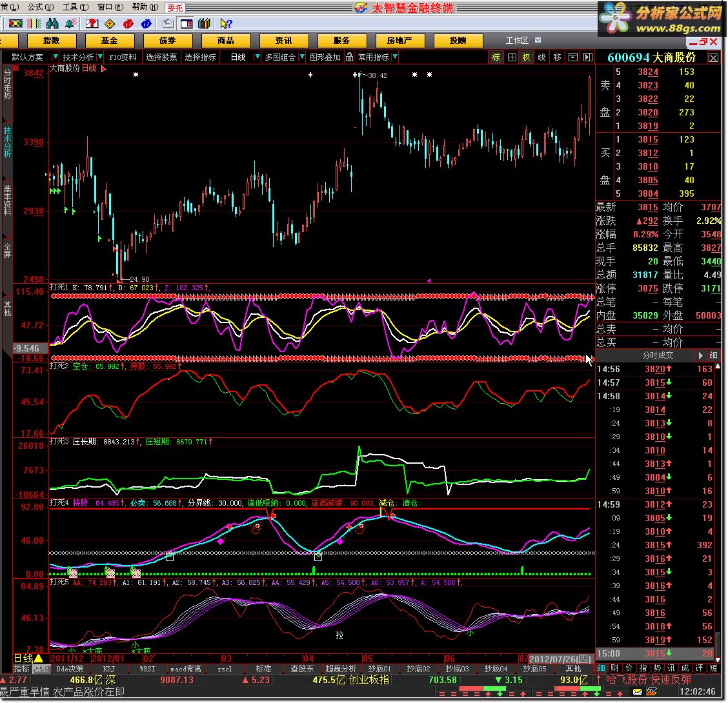The width and height of the screenshot is (728, 703).
Task: Click the 基金 yellow button
Action: coord(109,41)
